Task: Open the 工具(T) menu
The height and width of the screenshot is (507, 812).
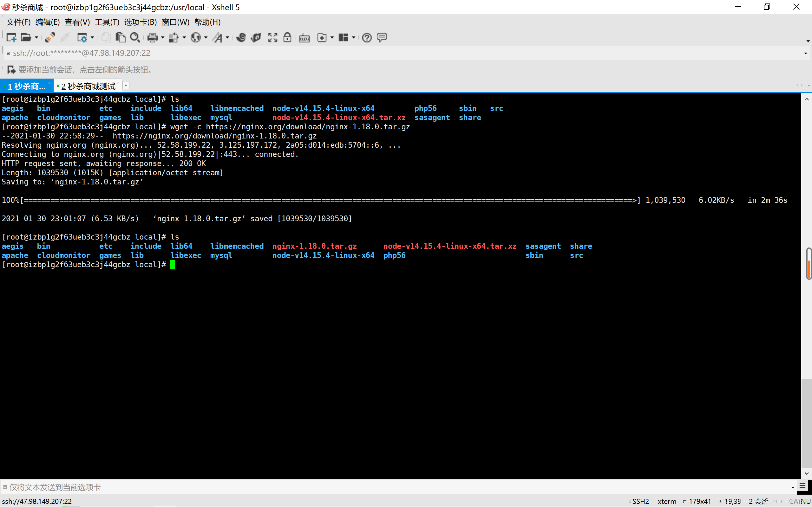Action: [107, 22]
